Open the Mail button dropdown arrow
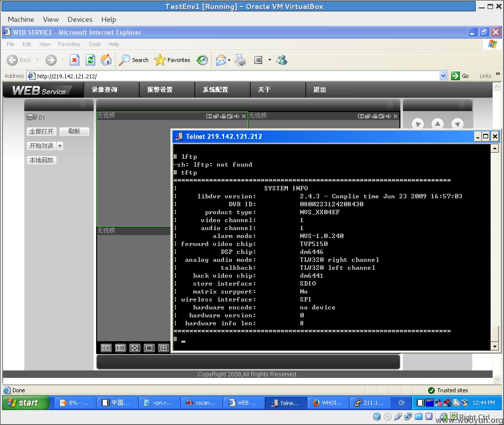The image size is (504, 425). 229,60
